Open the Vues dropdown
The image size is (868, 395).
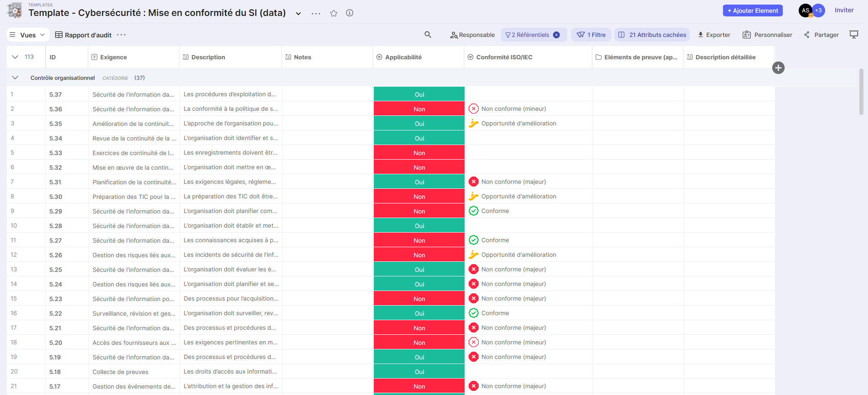tap(28, 35)
